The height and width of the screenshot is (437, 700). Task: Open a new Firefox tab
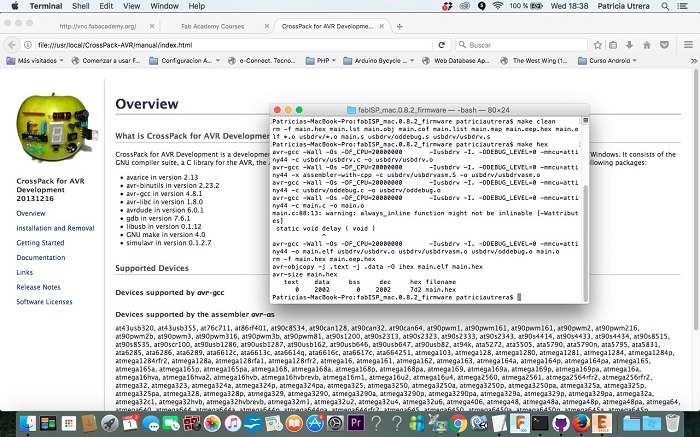click(x=400, y=26)
